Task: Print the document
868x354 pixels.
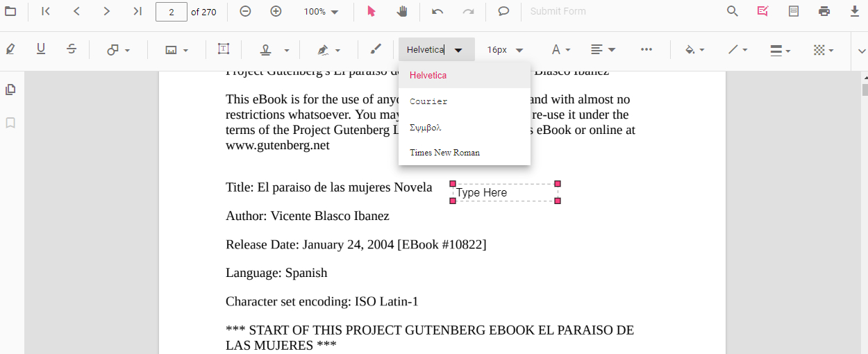Action: (x=824, y=11)
